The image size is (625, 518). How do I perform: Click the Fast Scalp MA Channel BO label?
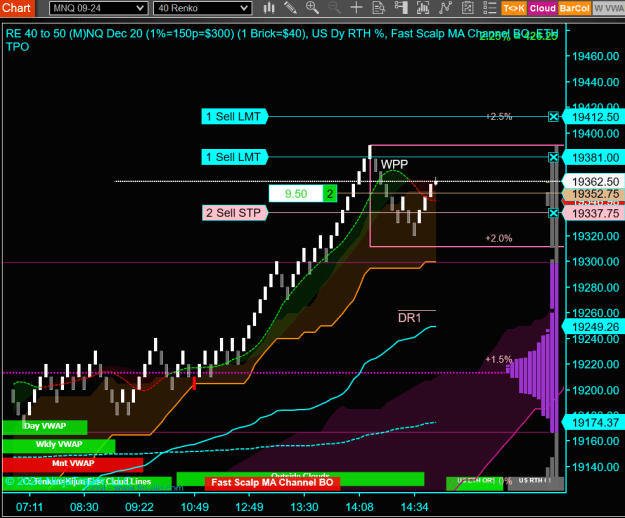point(272,483)
